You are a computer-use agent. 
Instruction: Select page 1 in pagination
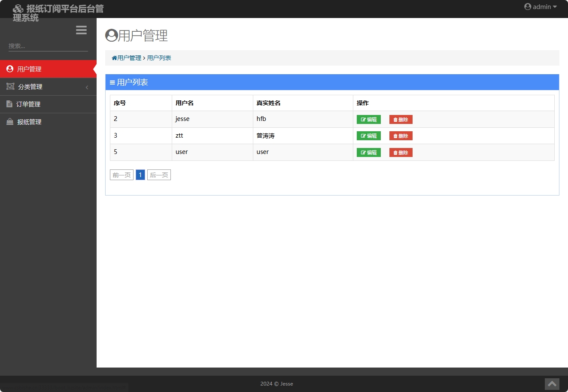(140, 175)
